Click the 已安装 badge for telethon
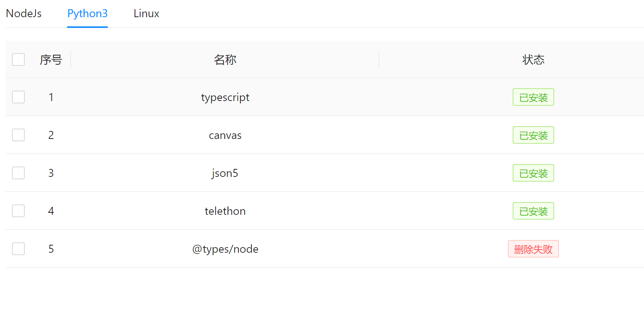Screen dimensions: 644x329 [533, 211]
